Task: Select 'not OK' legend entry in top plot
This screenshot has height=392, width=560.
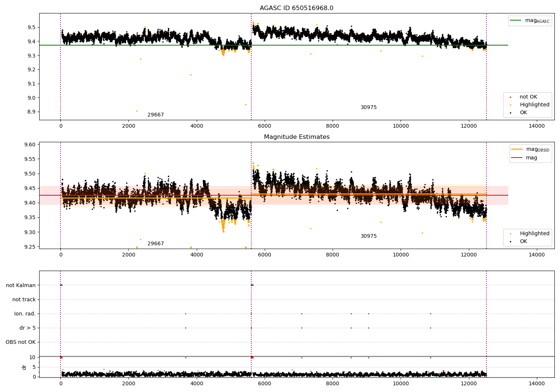Action: coord(528,97)
